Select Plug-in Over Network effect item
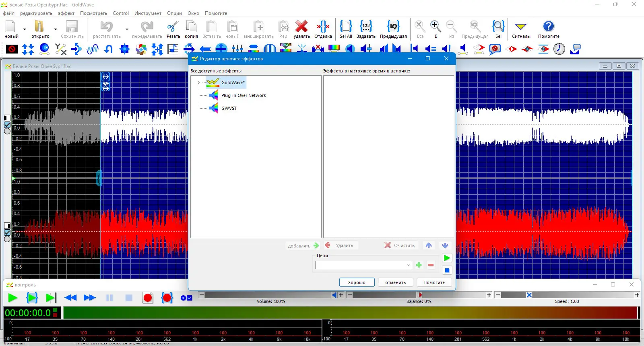 (244, 95)
